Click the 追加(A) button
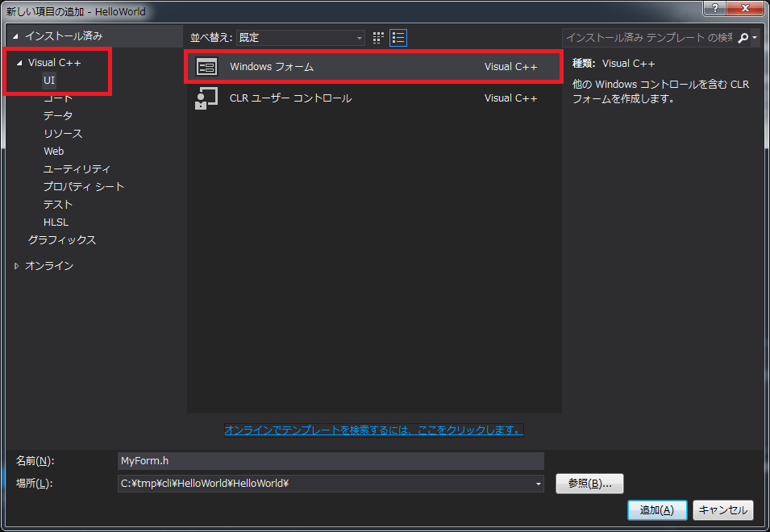This screenshot has height=532, width=770. point(657,510)
